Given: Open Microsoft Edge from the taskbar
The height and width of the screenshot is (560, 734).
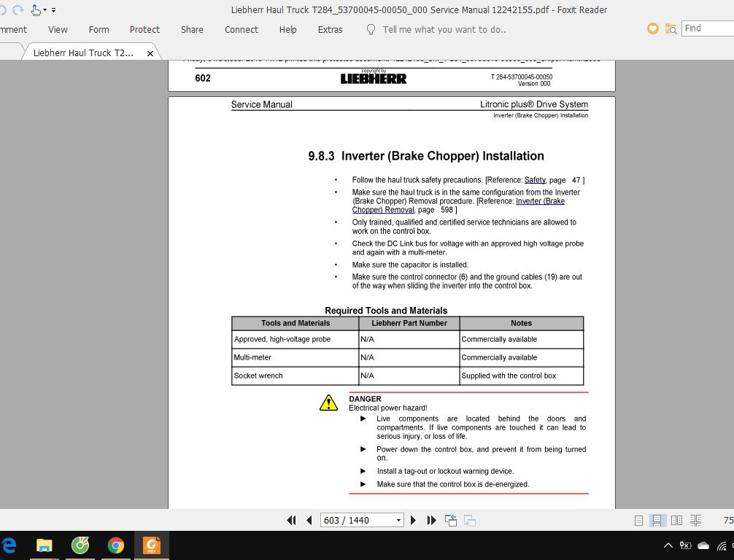Looking at the screenshot, I should 8,545.
